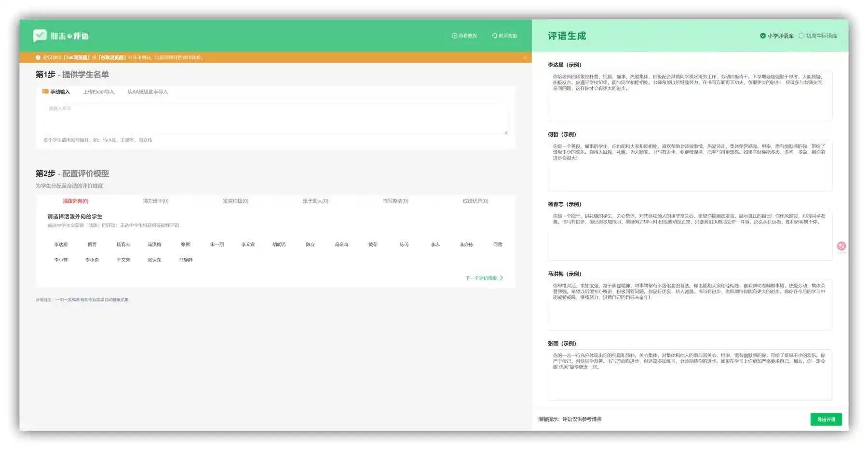
Task: Select the 初高中评语库 radio option
Action: click(801, 36)
